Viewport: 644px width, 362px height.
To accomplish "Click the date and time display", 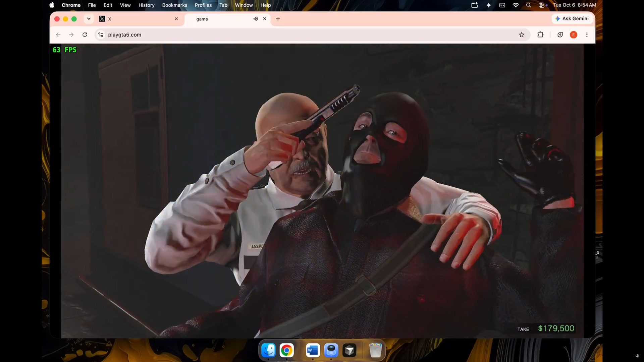I will tap(575, 5).
